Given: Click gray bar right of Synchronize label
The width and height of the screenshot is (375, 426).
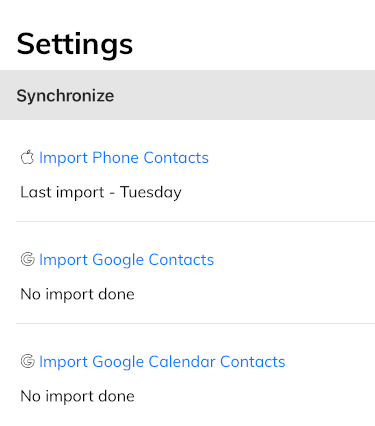Looking at the screenshot, I should tap(244, 95).
